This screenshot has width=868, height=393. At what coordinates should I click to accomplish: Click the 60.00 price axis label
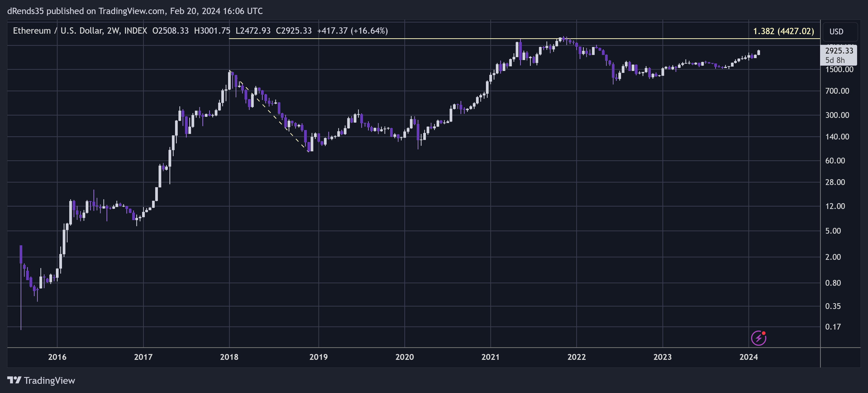(835, 161)
